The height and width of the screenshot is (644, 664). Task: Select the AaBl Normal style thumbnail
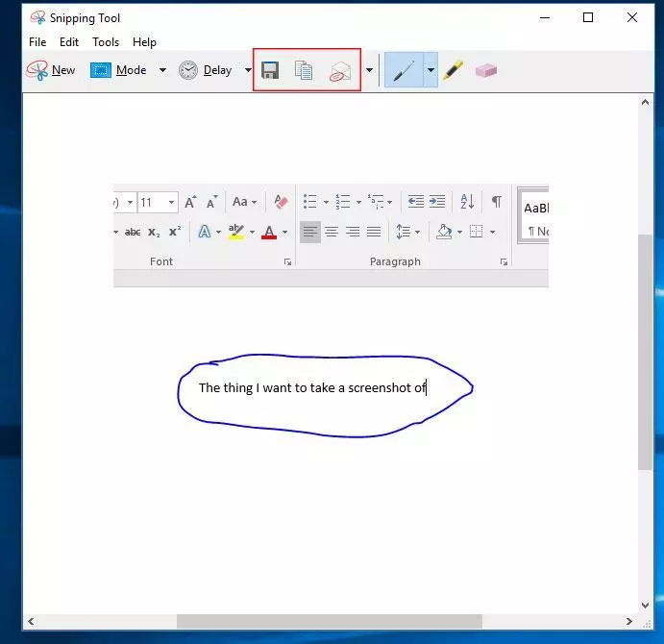(x=535, y=216)
